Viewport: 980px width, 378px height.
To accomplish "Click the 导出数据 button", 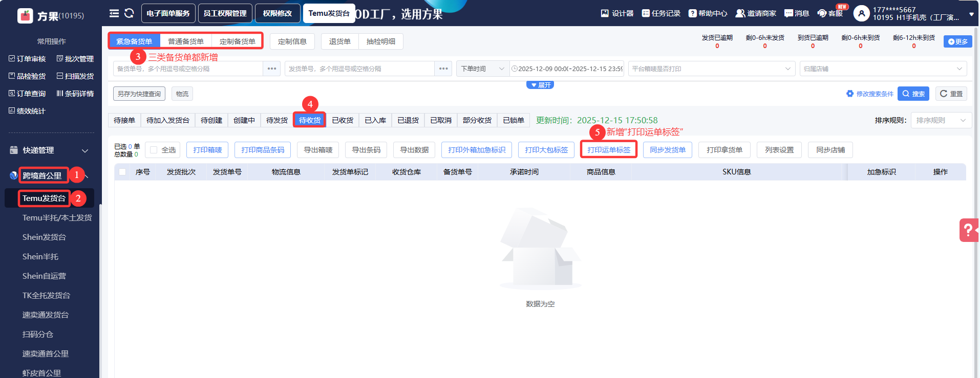I will click(x=414, y=150).
